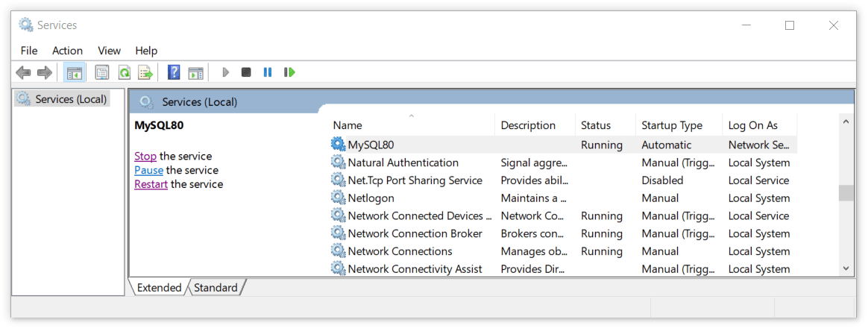Click Disabled startup type for Net.Tcp Port Sharing

(x=663, y=180)
